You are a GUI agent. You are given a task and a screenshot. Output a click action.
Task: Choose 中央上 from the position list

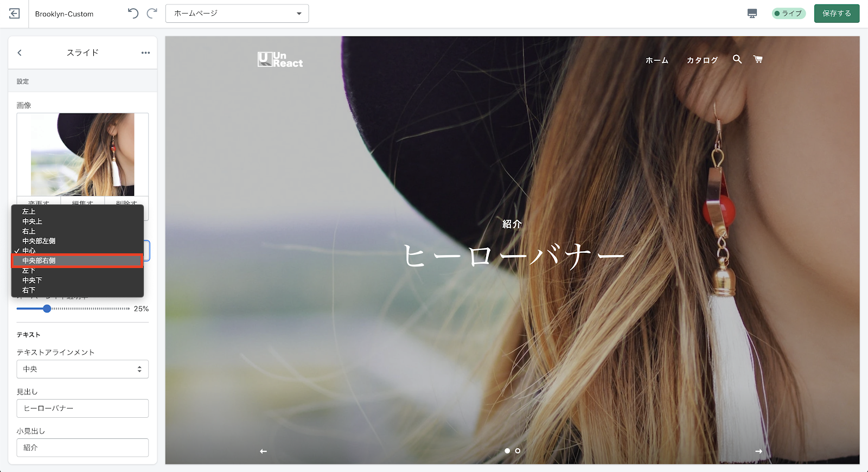[33, 221]
